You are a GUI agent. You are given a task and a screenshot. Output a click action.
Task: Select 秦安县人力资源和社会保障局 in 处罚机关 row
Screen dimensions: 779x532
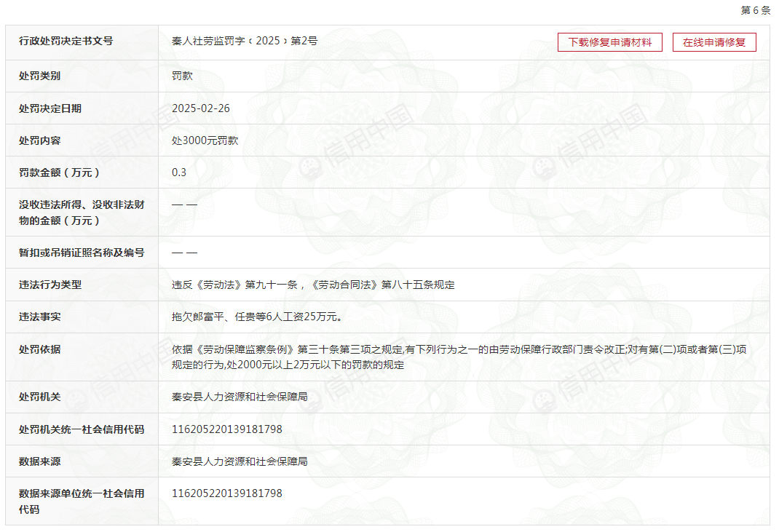(240, 397)
